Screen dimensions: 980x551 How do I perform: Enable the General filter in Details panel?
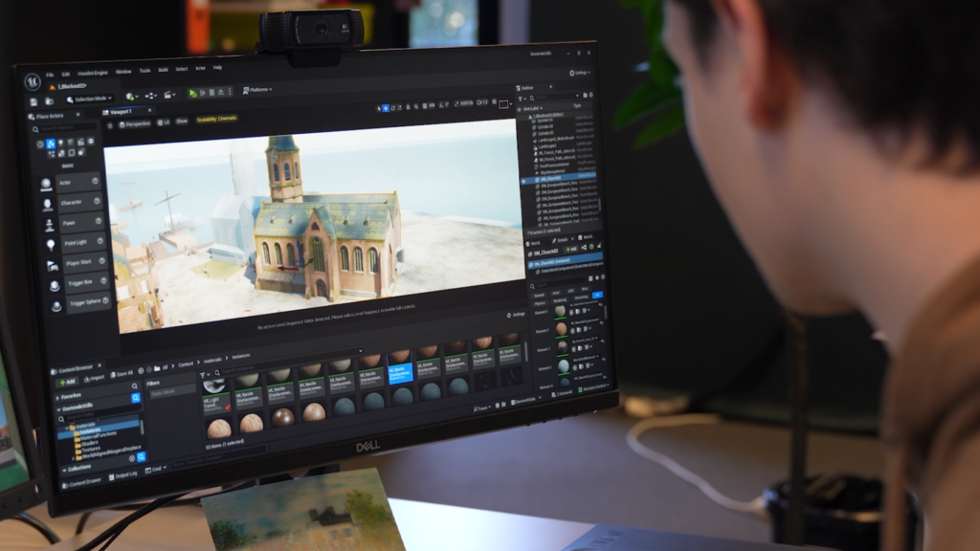[x=539, y=296]
